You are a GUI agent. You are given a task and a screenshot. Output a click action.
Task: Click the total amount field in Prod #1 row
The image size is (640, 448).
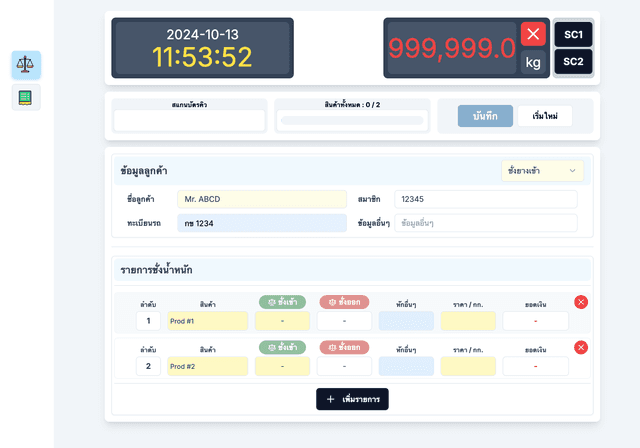click(536, 321)
